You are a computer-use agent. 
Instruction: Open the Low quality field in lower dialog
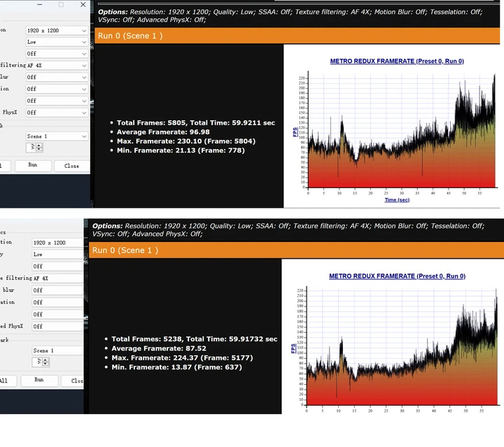58,255
